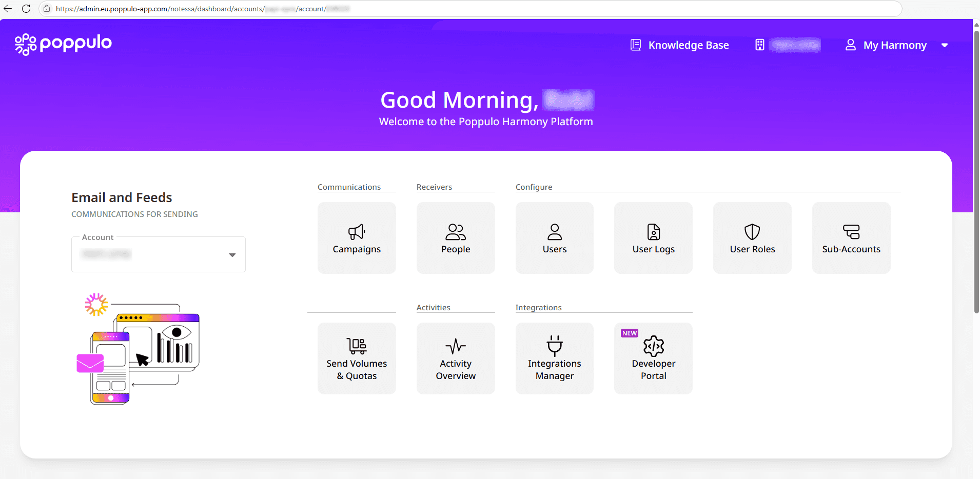Click the page vertical scrollbar
This screenshot has width=980, height=479.
[976, 172]
